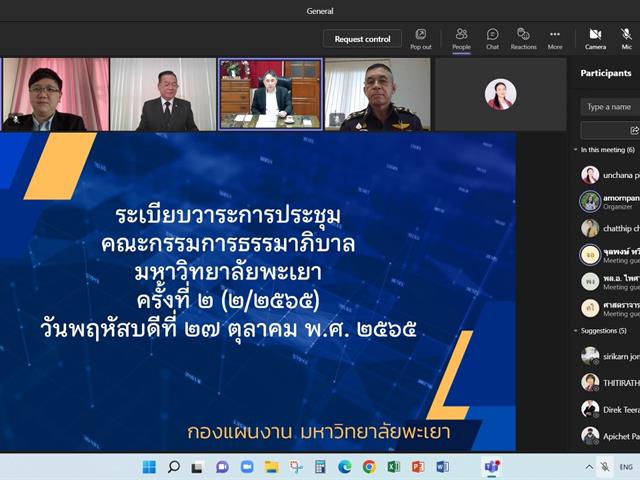Open Zoom from the taskbar
640x480 pixels.
coord(247,467)
